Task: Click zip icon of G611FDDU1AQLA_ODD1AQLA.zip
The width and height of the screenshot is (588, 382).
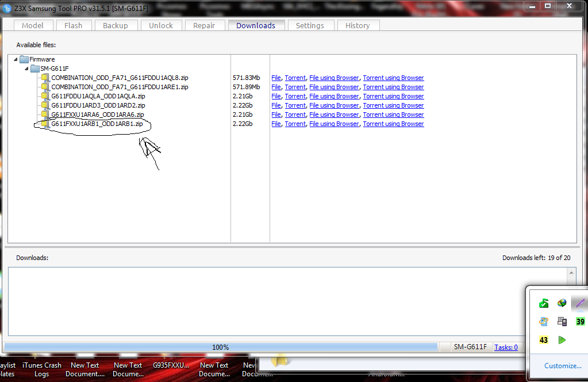Action: [45, 96]
